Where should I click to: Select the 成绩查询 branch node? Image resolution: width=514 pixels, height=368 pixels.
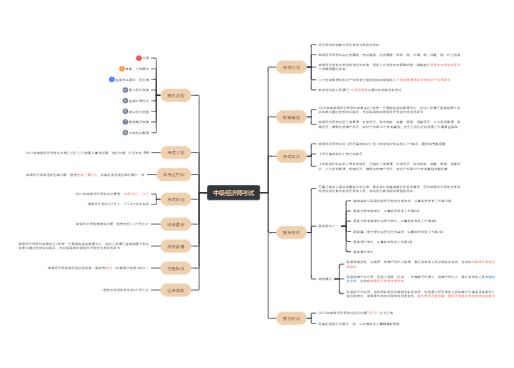pyautogui.click(x=176, y=224)
